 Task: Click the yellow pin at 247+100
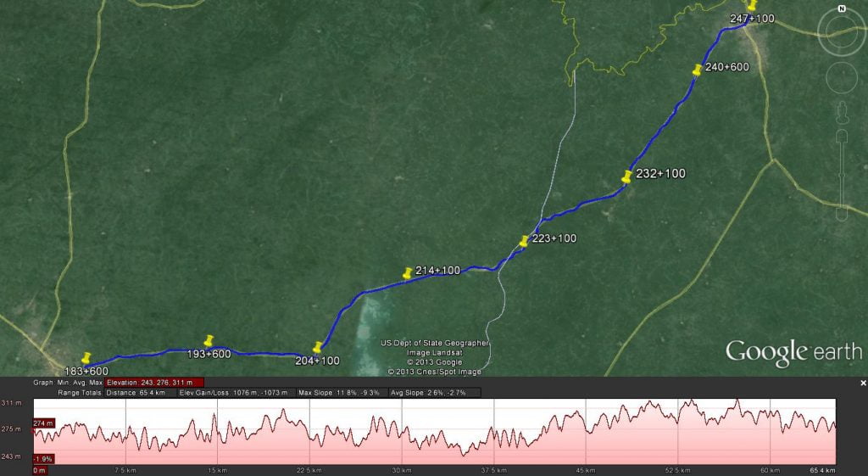(x=751, y=6)
